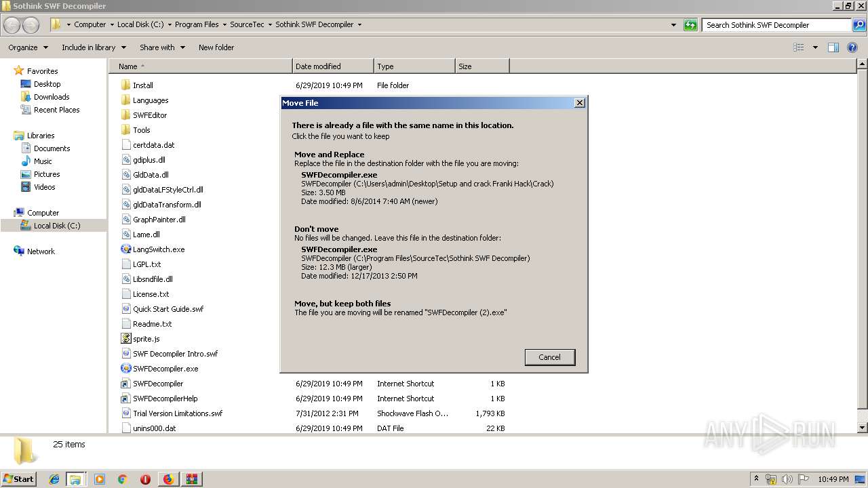Image resolution: width=868 pixels, height=488 pixels.
Task: Click the refresh address bar icon
Action: pos(690,25)
